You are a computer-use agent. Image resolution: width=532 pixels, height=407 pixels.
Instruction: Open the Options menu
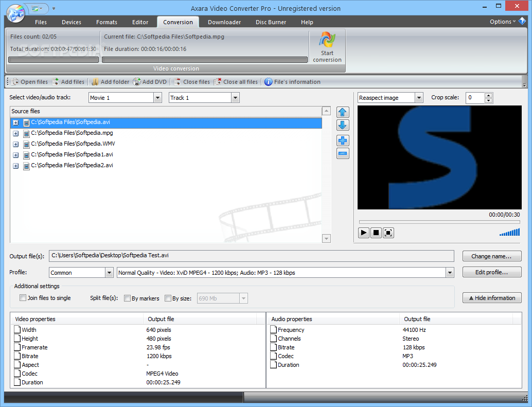pyautogui.click(x=503, y=22)
